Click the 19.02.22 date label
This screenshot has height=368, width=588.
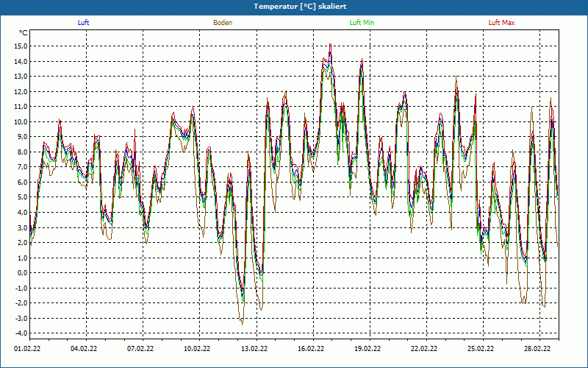point(367,349)
